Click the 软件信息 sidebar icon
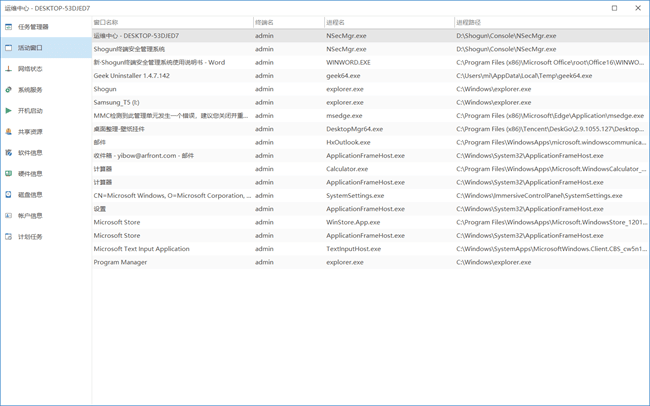This screenshot has width=650, height=406. [x=9, y=153]
